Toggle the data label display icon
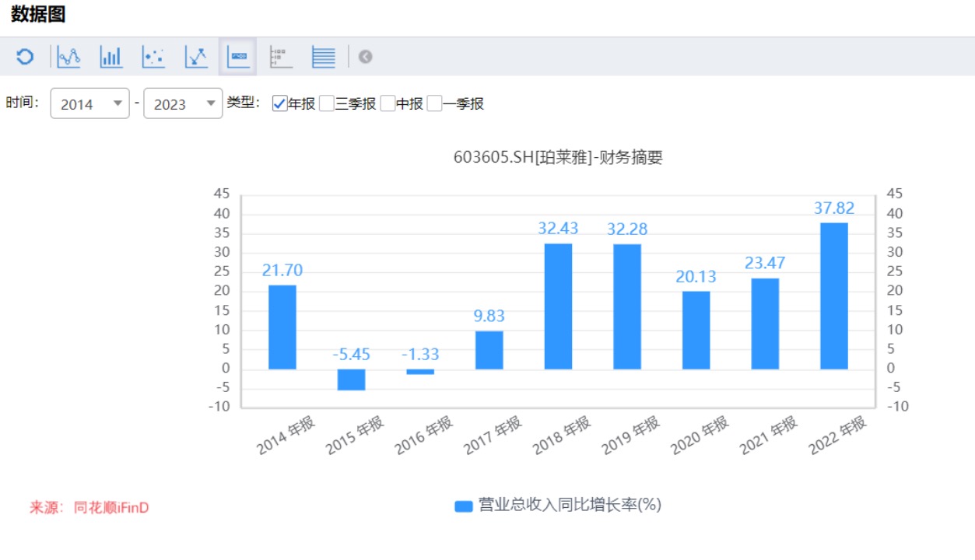The height and width of the screenshot is (560, 975). coord(238,57)
